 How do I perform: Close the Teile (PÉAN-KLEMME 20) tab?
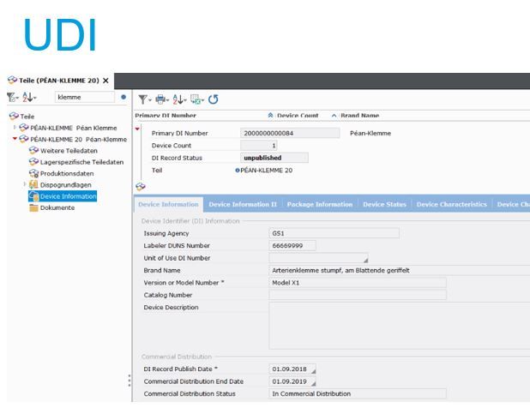point(105,81)
